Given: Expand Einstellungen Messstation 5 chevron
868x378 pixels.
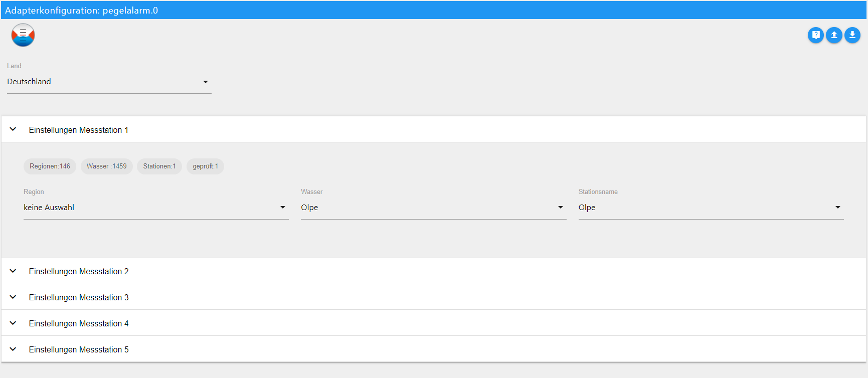Looking at the screenshot, I should coord(13,349).
